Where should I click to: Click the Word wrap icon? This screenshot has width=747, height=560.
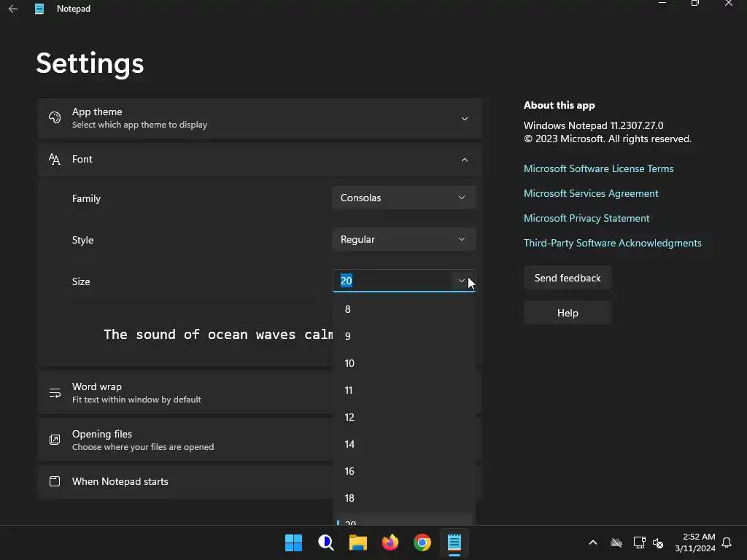pos(55,392)
